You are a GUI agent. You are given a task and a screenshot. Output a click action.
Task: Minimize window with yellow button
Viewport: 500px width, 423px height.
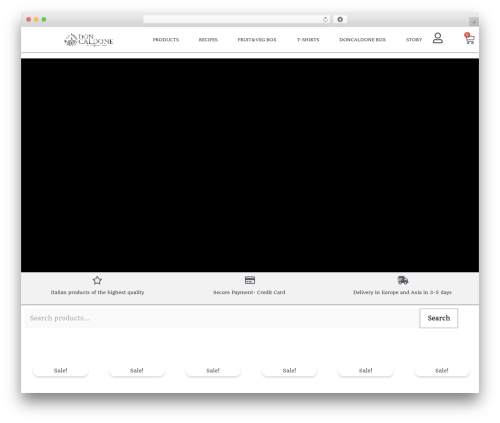36,20
